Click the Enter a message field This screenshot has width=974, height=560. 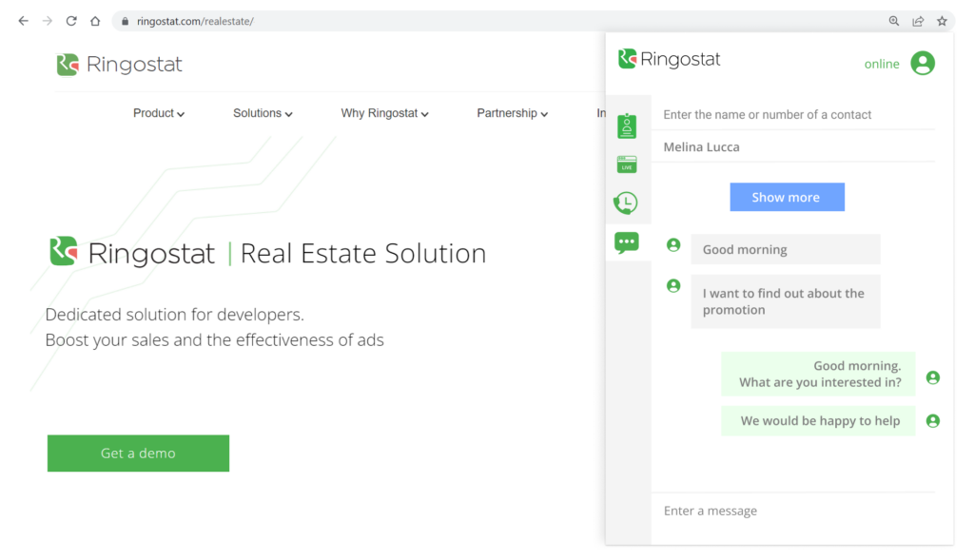799,512
